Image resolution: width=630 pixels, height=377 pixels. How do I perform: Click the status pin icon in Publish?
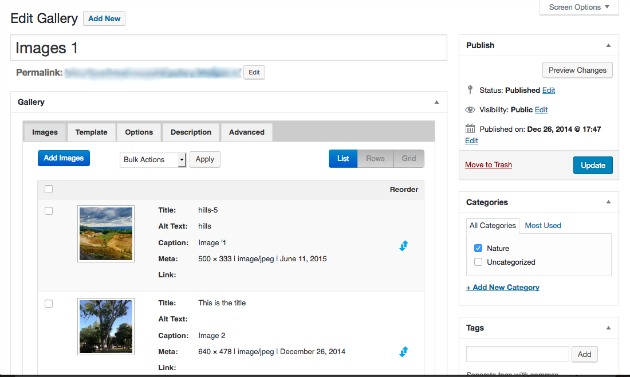click(x=470, y=90)
